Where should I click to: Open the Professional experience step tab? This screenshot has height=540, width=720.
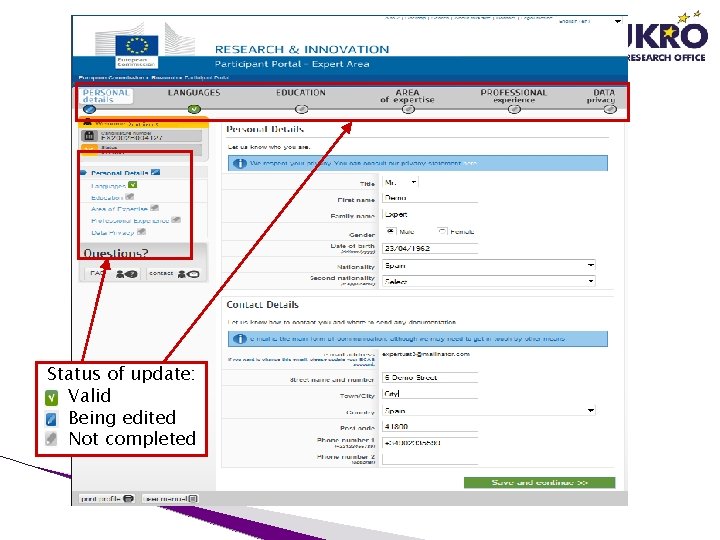tap(514, 96)
